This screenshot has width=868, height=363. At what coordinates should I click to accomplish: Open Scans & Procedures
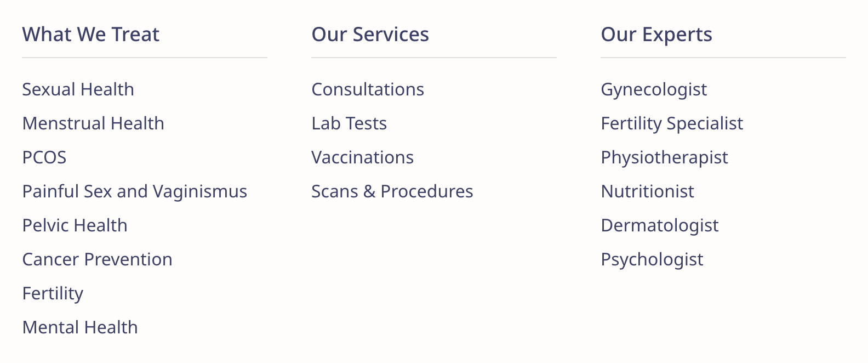click(x=392, y=191)
